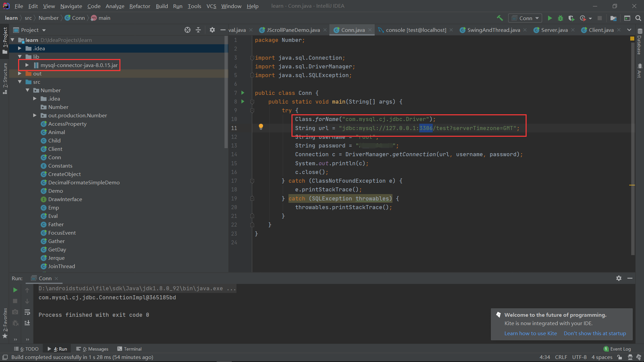Click Don't show this at startup link
This screenshot has width=644, height=362.
tap(595, 333)
